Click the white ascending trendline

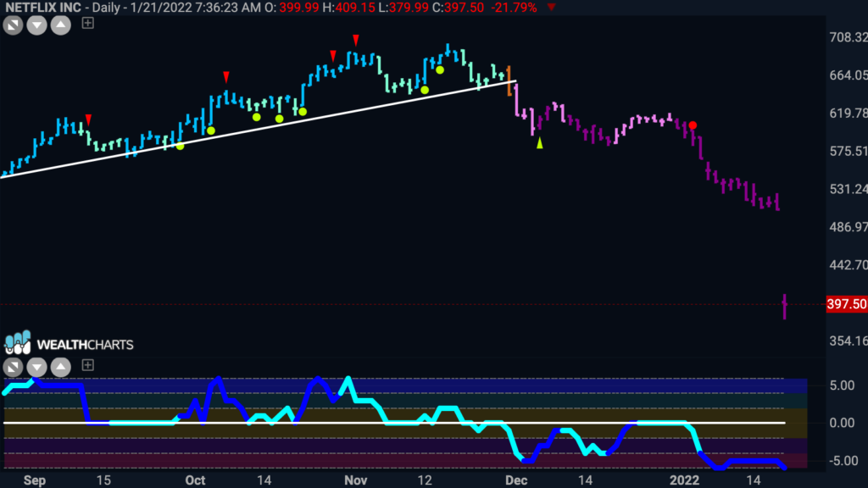(x=258, y=130)
